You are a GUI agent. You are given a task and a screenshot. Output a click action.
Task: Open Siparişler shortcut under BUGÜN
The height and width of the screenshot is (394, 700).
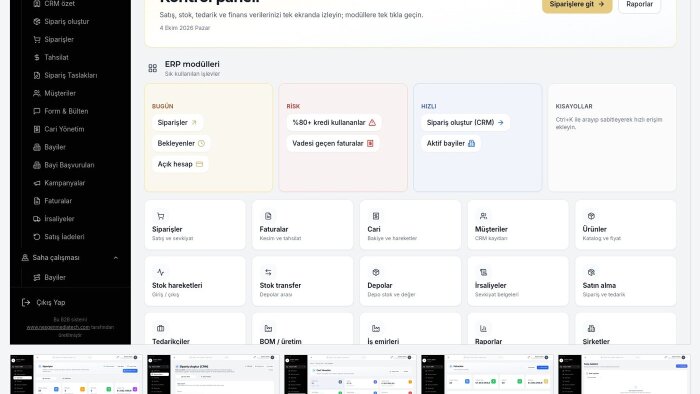click(x=177, y=122)
